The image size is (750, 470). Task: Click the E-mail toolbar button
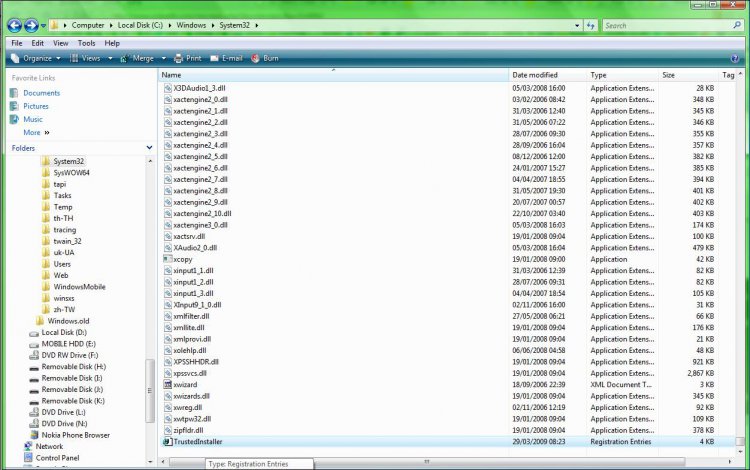(x=227, y=58)
